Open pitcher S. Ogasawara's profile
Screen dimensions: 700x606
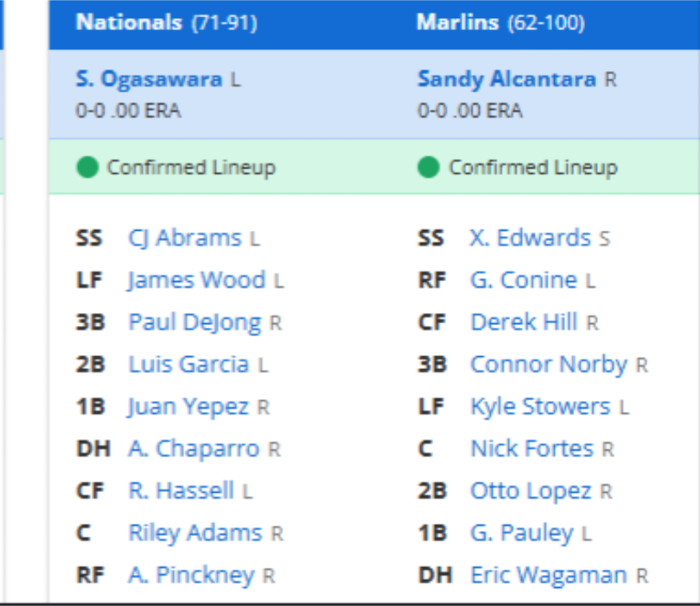click(x=149, y=80)
